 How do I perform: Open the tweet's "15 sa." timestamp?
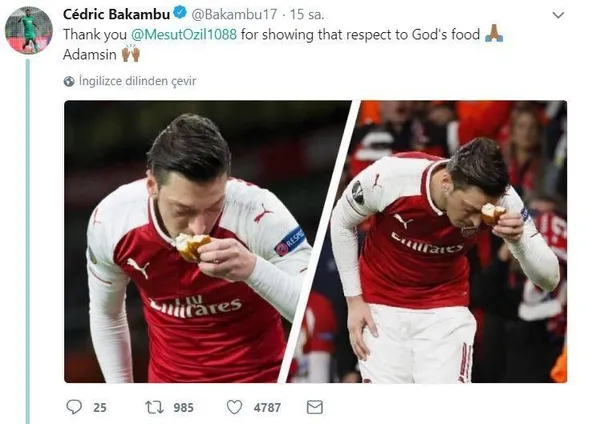tap(298, 14)
